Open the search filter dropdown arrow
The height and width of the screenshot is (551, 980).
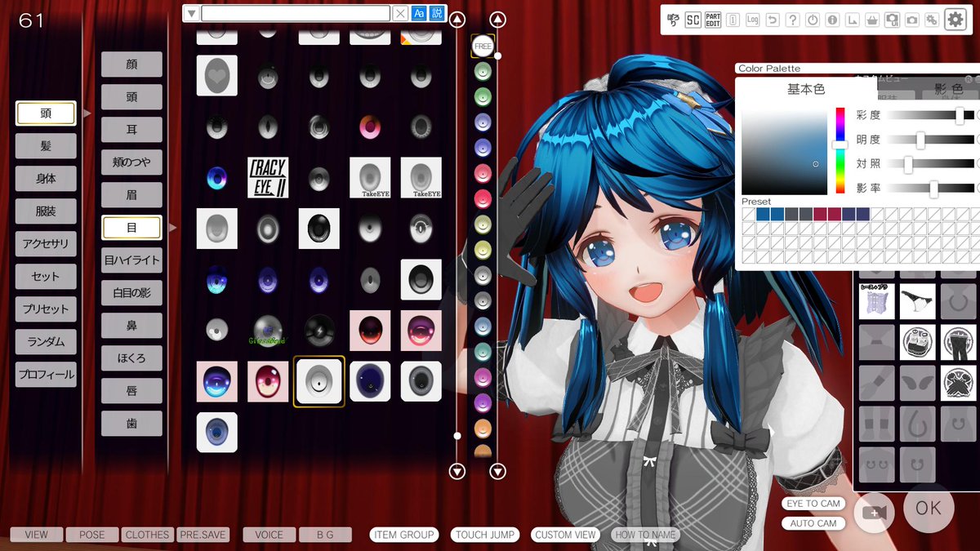tap(191, 13)
